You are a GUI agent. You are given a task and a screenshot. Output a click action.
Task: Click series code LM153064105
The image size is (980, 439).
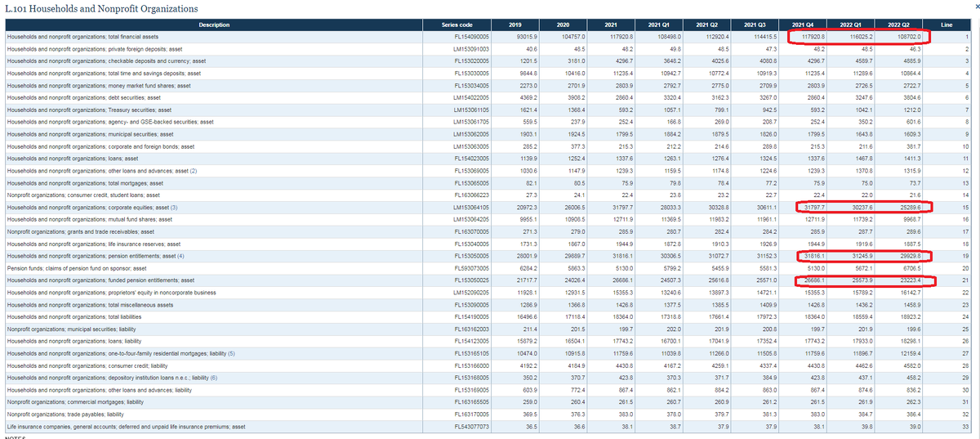(x=470, y=208)
